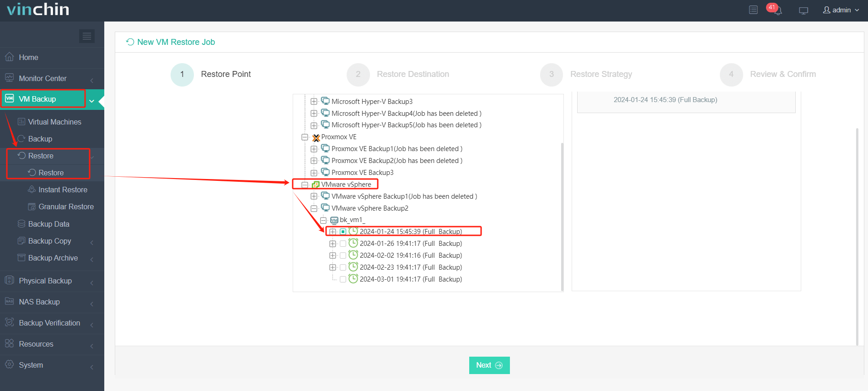
Task: Check the 2024-02-23 19:41:17 restore point
Action: (x=343, y=267)
